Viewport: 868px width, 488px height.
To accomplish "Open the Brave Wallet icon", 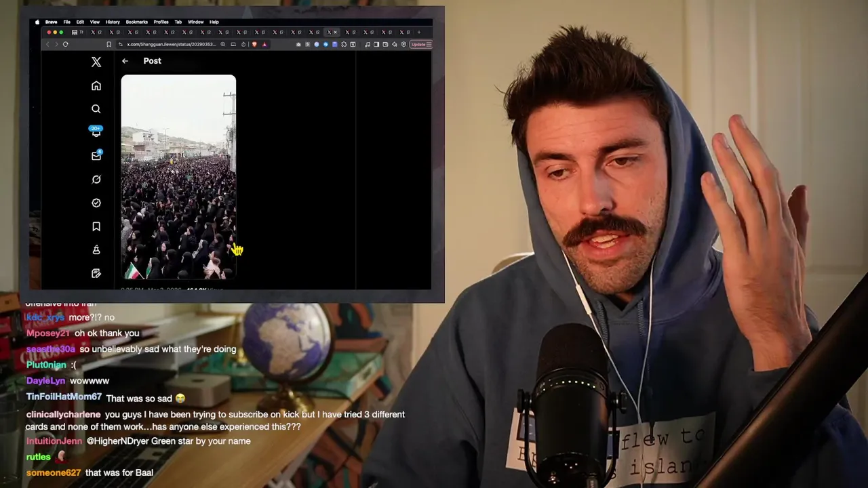I will pyautogui.click(x=385, y=44).
